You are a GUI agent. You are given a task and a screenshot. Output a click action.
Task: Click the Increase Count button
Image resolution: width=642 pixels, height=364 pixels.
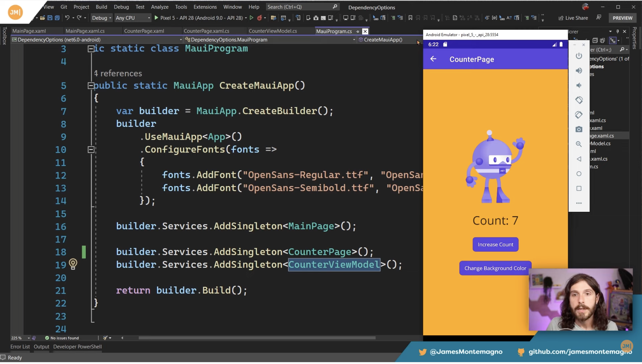pos(495,244)
